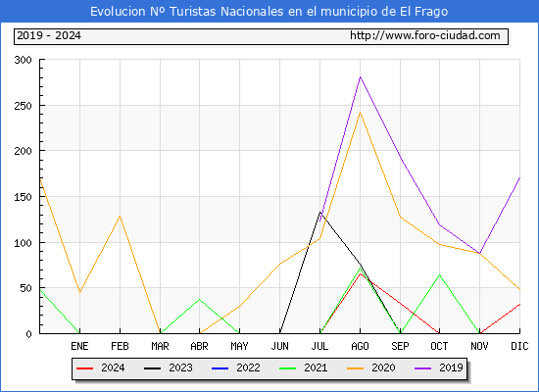This screenshot has width=539, height=392.
Task: Click the 200 y-axis value
Action: coord(24,151)
